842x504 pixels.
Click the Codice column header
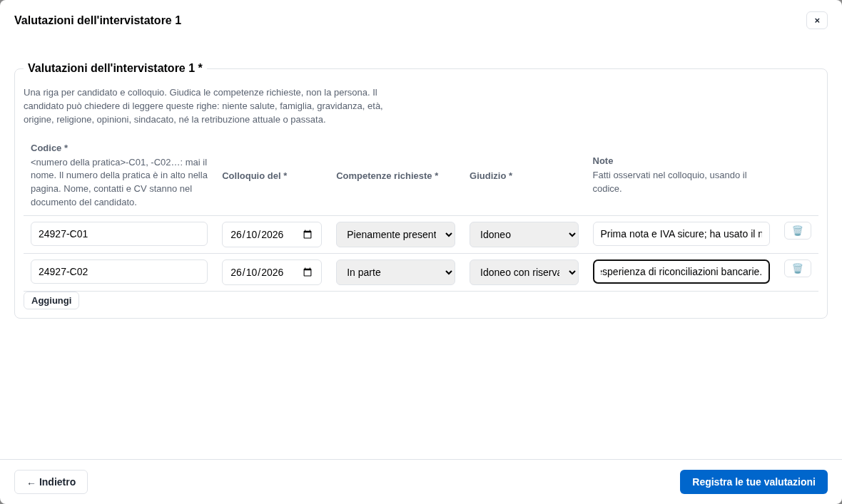[x=49, y=148]
